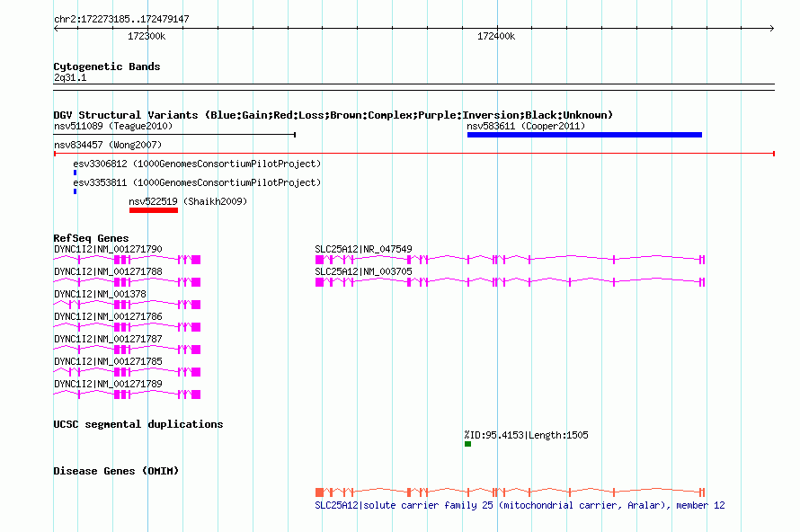Click the 172300k ruler position label

click(x=147, y=36)
